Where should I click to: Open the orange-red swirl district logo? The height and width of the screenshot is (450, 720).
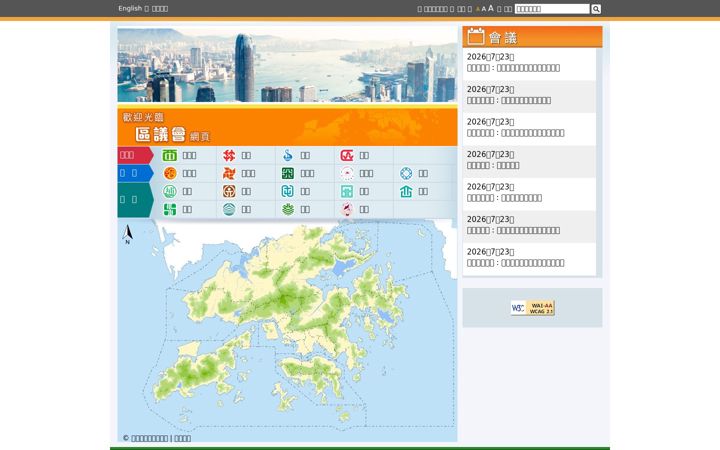pyautogui.click(x=229, y=173)
